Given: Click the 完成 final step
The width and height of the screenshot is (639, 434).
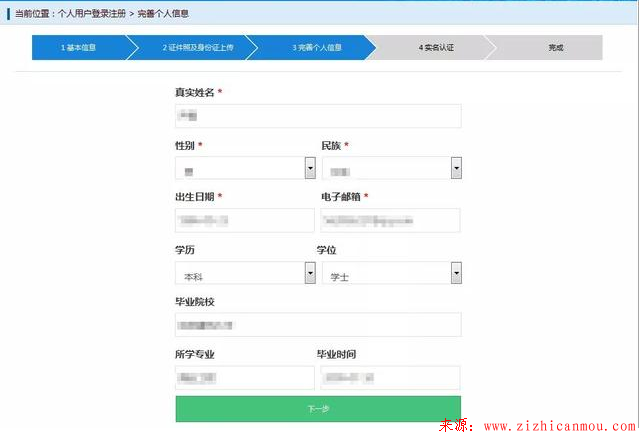Looking at the screenshot, I should (555, 48).
